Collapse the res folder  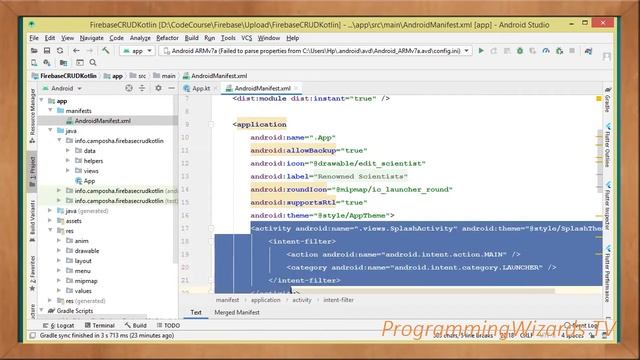(51, 231)
